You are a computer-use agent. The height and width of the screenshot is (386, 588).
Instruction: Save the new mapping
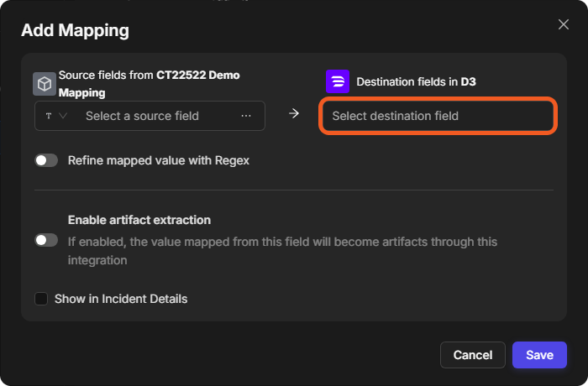pos(539,355)
